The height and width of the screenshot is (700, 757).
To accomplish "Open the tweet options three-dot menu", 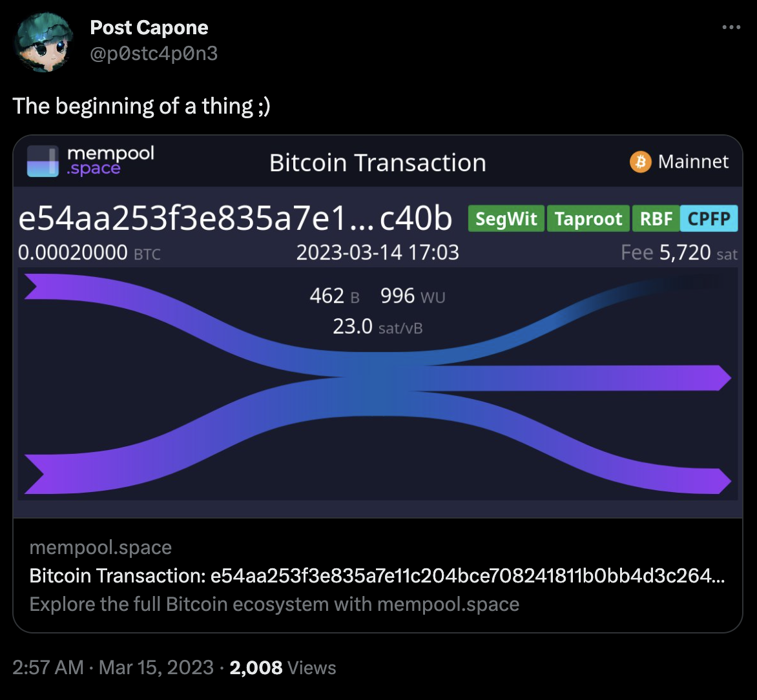I will tap(731, 27).
